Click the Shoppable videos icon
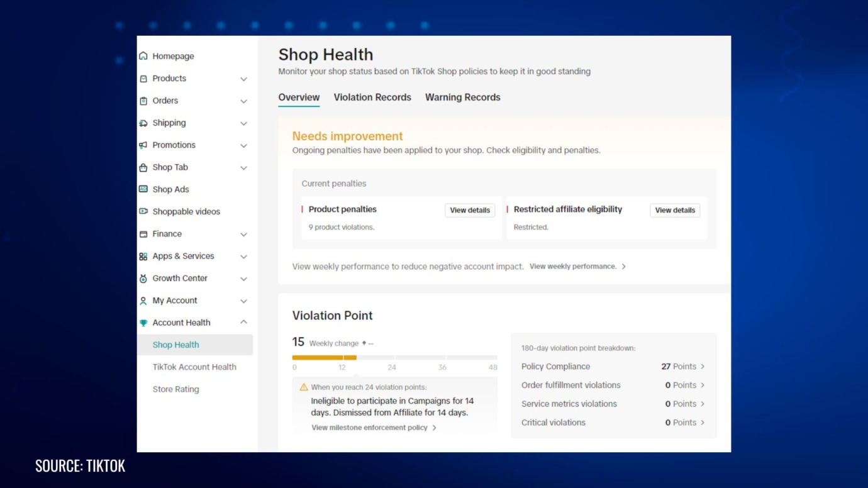Image resolution: width=868 pixels, height=488 pixels. click(143, 212)
